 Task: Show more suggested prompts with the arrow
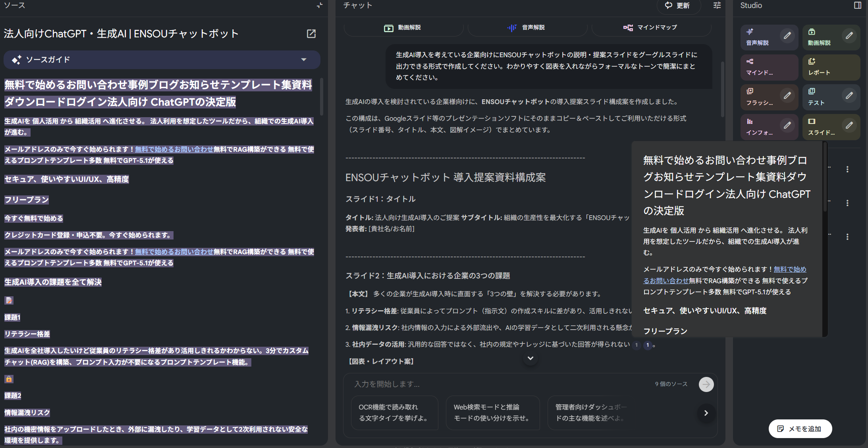coord(706,413)
